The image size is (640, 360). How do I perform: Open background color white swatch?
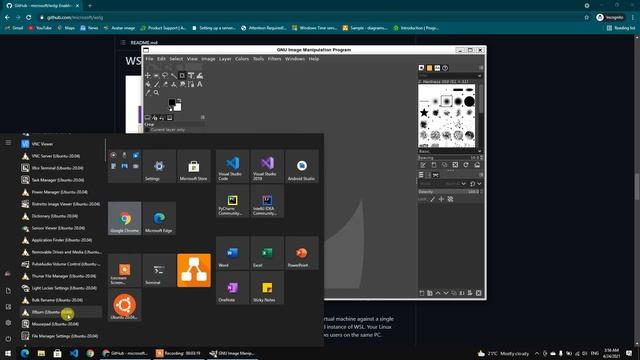point(178,108)
